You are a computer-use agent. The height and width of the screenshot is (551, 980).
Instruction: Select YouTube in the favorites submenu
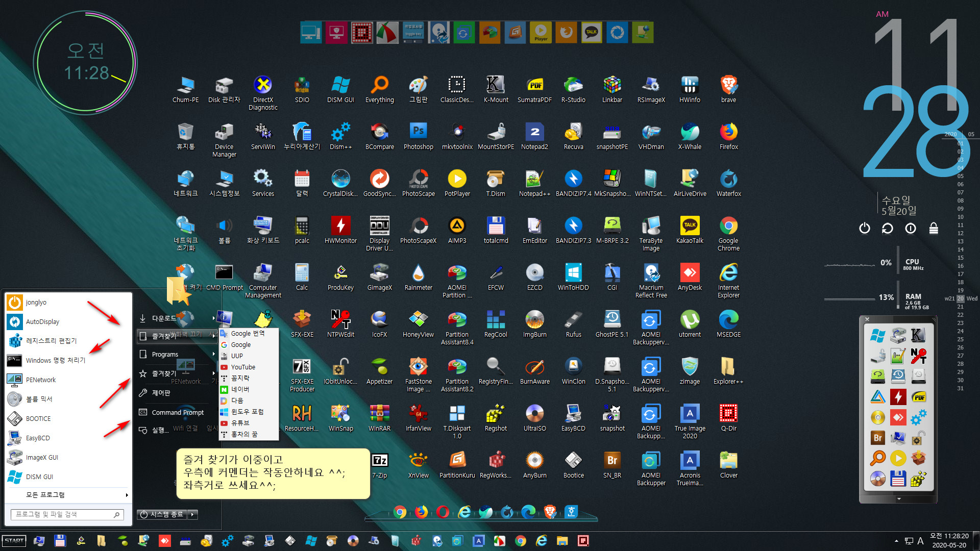coord(249,367)
